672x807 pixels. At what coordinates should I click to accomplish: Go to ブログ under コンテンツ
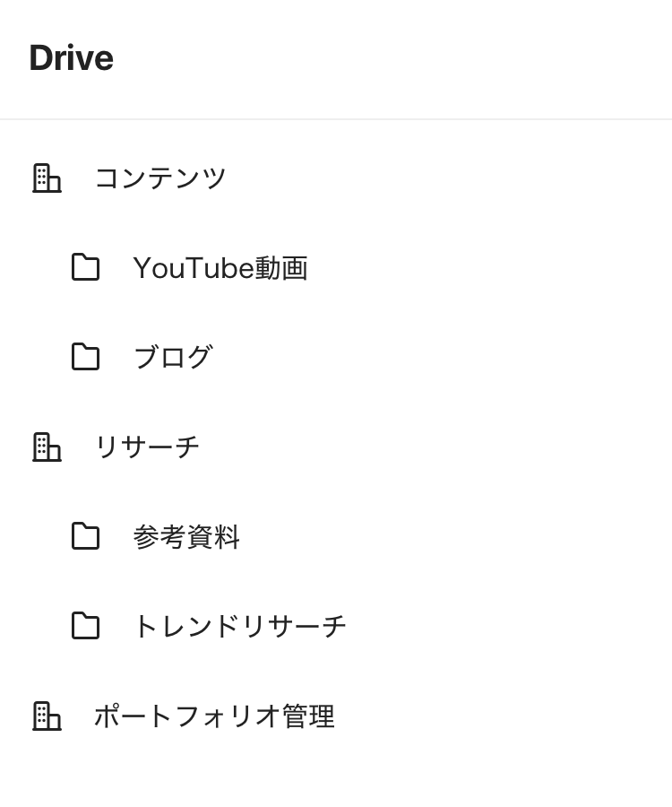coord(173,357)
